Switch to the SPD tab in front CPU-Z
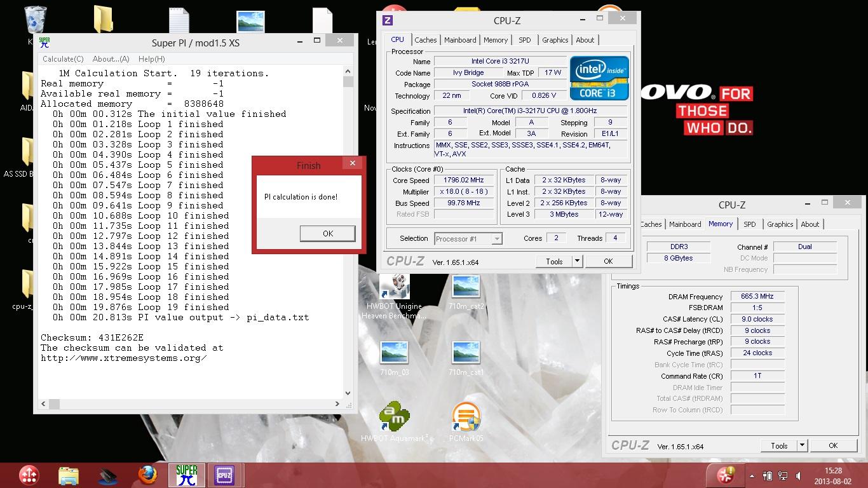 coord(524,40)
